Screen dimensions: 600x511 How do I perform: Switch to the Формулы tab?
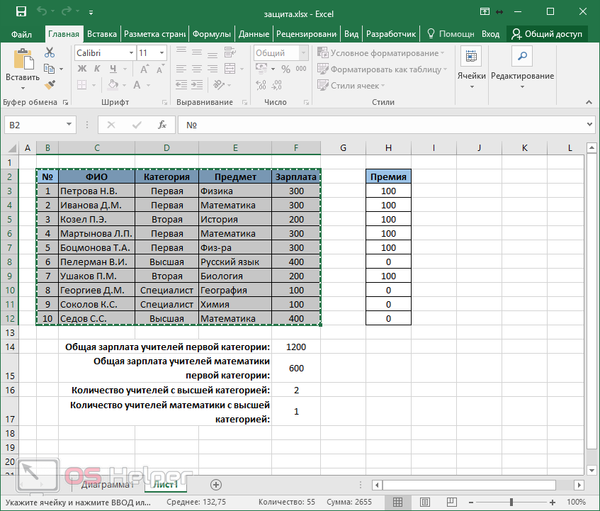pyautogui.click(x=212, y=34)
